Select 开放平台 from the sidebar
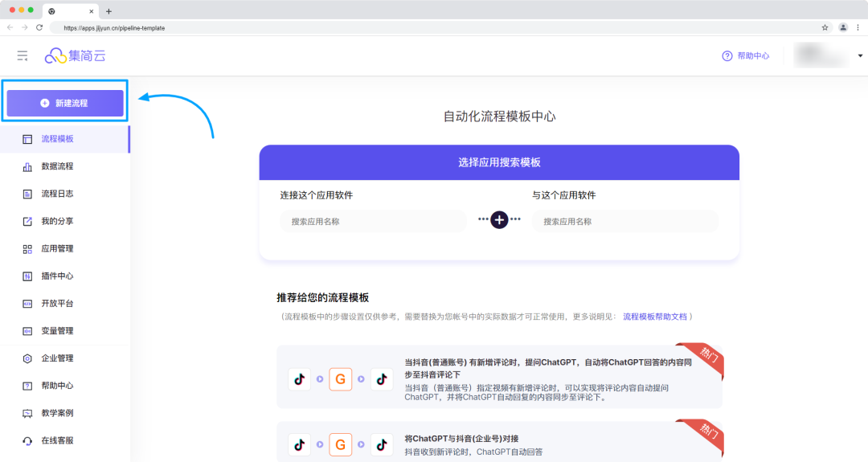Screen dimensions: 868x462 click(57, 303)
